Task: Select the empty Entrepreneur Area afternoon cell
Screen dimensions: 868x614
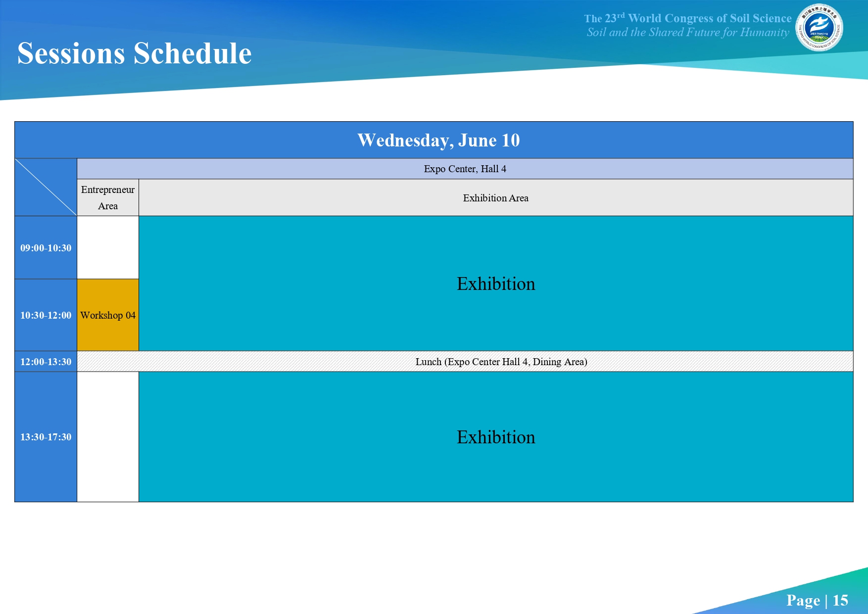Action: tap(108, 437)
